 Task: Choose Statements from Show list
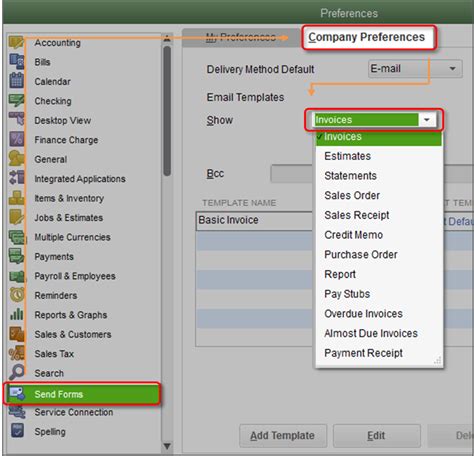pyautogui.click(x=379, y=176)
